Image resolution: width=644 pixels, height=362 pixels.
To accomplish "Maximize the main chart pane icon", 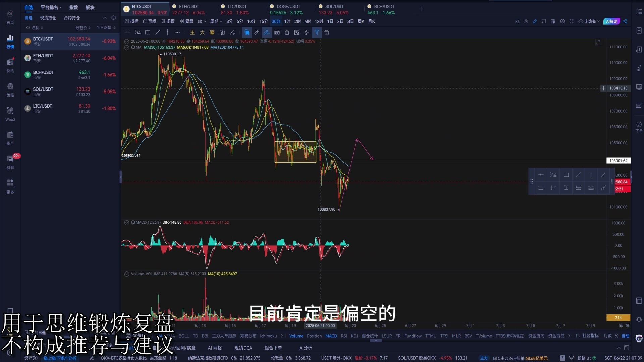I will point(598,42).
